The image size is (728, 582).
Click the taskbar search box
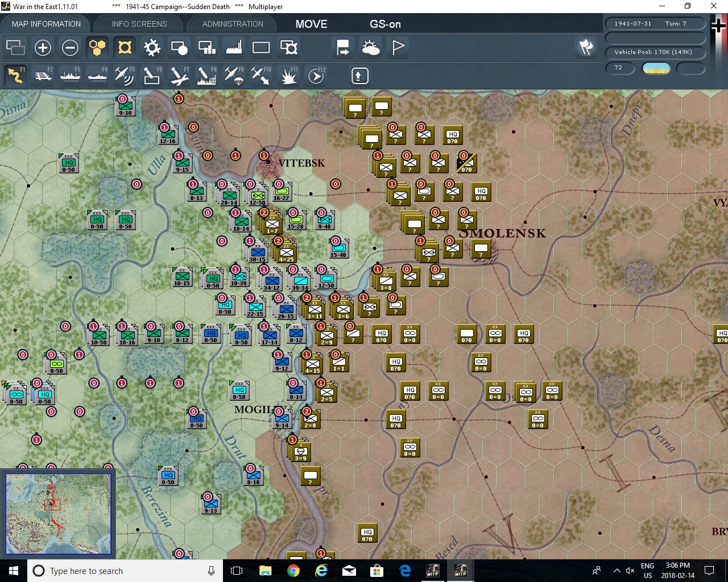[x=125, y=571]
